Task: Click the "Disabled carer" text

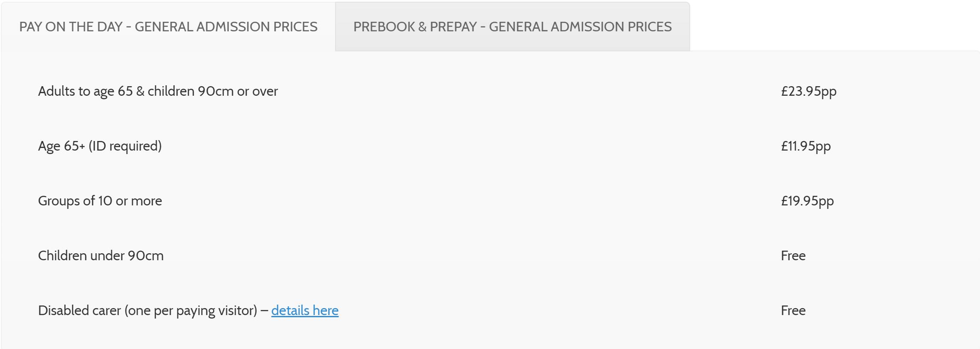Action: tap(79, 310)
